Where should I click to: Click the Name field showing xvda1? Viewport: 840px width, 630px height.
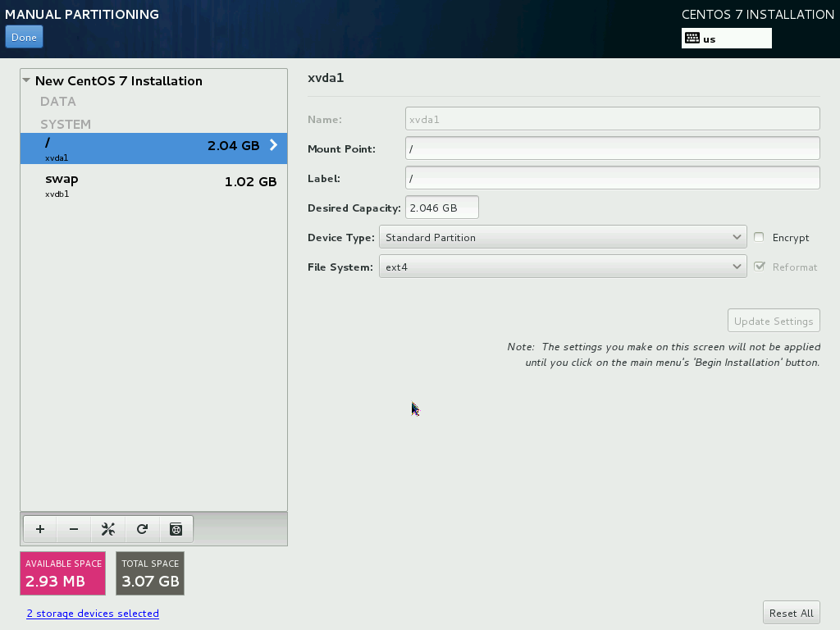[612, 119]
